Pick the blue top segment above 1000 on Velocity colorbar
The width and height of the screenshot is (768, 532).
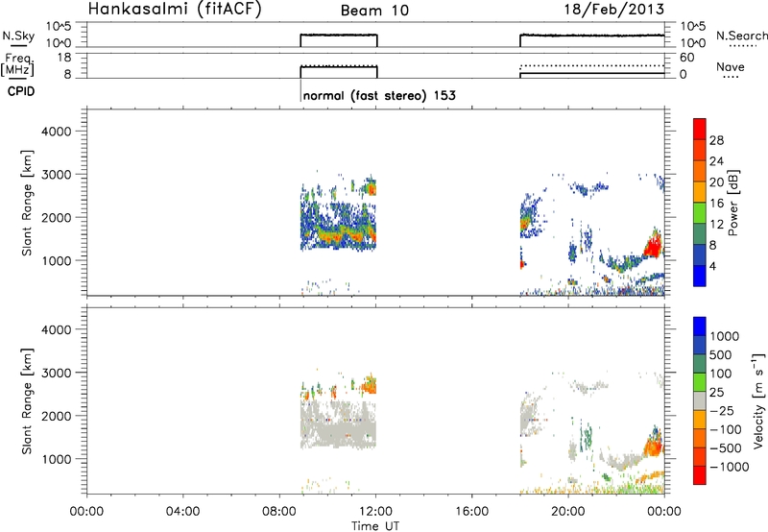click(700, 326)
